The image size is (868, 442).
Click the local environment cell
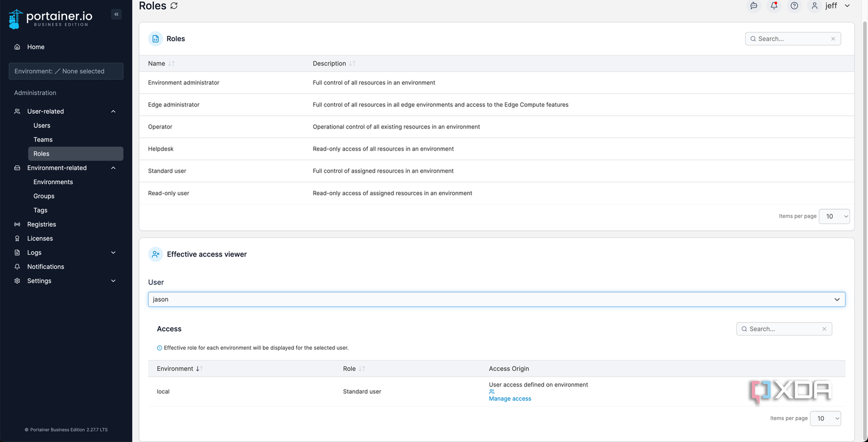163,392
